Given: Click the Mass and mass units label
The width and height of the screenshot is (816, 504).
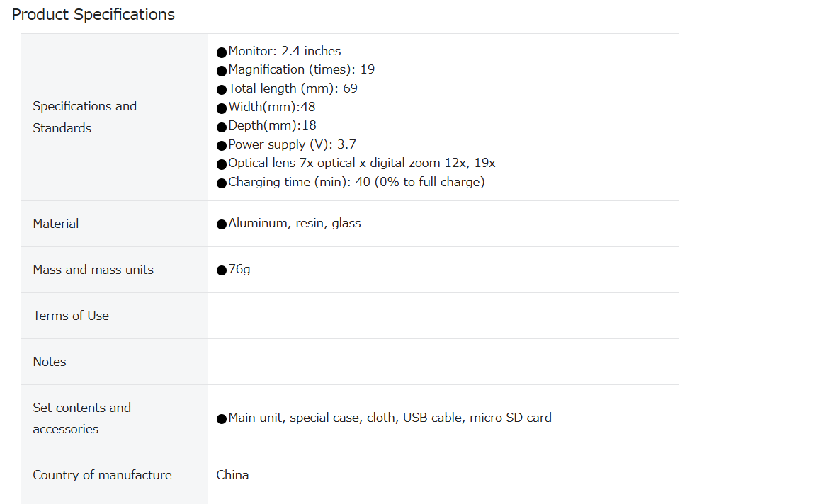Looking at the screenshot, I should coord(93,270).
